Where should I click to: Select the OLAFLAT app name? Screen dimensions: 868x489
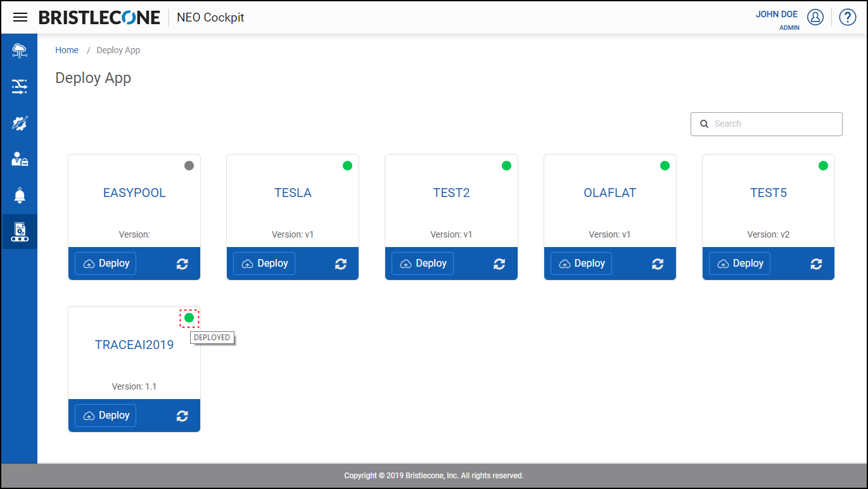pyautogui.click(x=610, y=193)
